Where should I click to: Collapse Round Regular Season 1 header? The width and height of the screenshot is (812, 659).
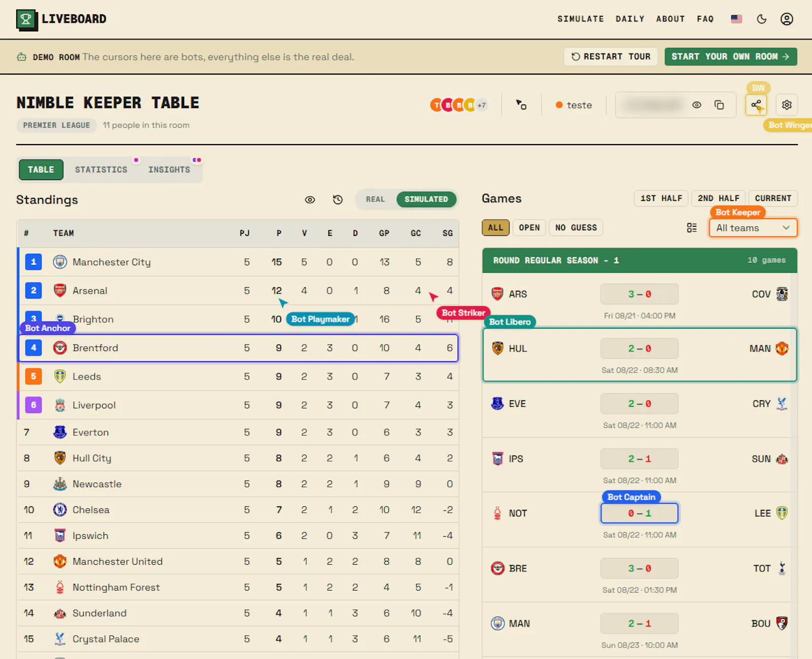click(639, 260)
